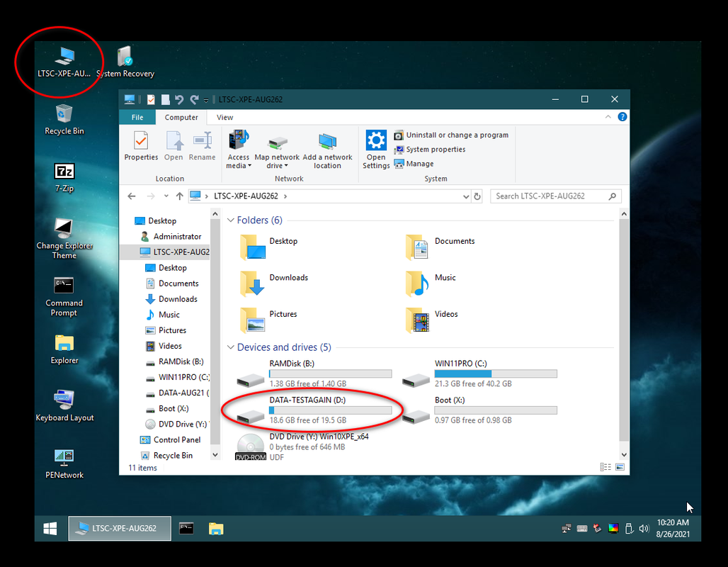Click quick access Properties checkmark icon
Viewport: 728px width, 567px height.
tap(151, 99)
